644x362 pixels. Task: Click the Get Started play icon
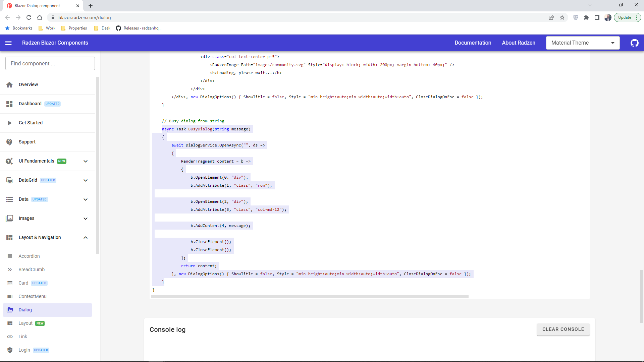(9, 123)
